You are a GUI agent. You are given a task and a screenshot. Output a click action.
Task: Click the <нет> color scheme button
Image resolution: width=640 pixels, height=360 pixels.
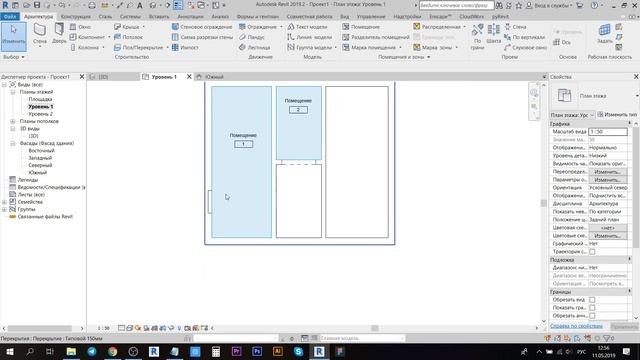(607, 228)
